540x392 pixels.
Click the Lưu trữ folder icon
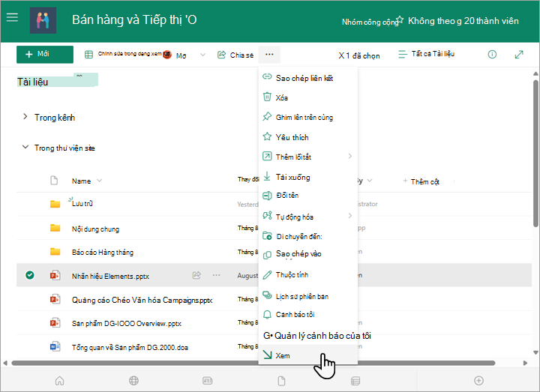point(55,204)
